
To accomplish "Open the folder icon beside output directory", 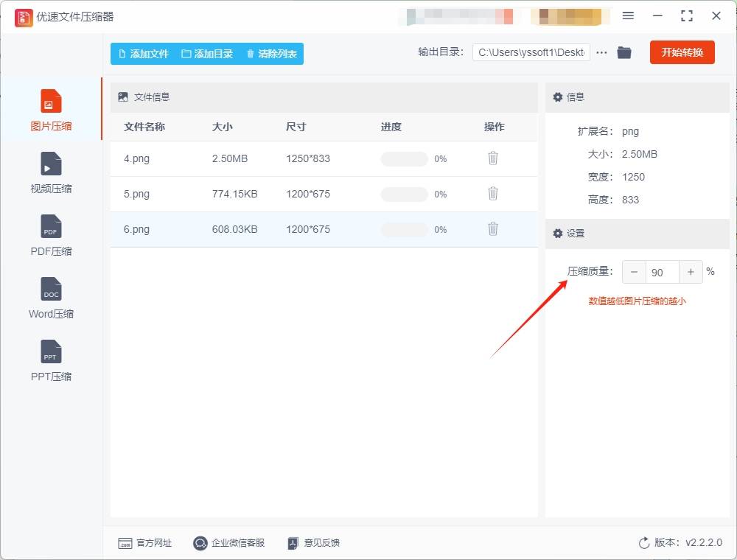I will click(x=624, y=52).
